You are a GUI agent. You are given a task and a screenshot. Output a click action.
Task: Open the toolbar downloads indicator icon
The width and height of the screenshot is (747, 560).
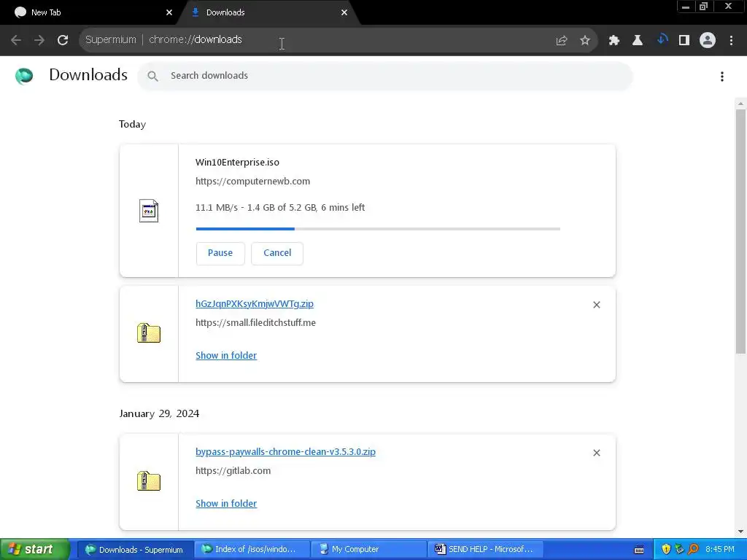coord(662,39)
